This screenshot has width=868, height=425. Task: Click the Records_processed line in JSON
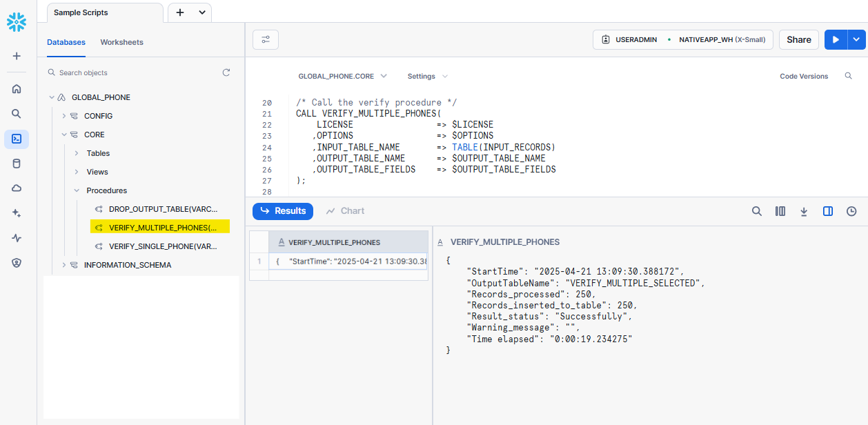(x=532, y=294)
